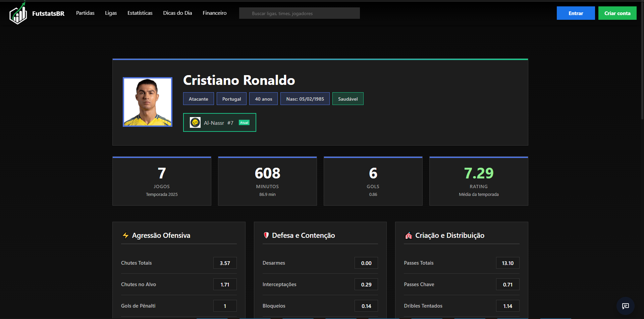Viewport: 644px width, 319px height.
Task: Click the Nasc: 05/02/1985 tag
Action: point(305,99)
